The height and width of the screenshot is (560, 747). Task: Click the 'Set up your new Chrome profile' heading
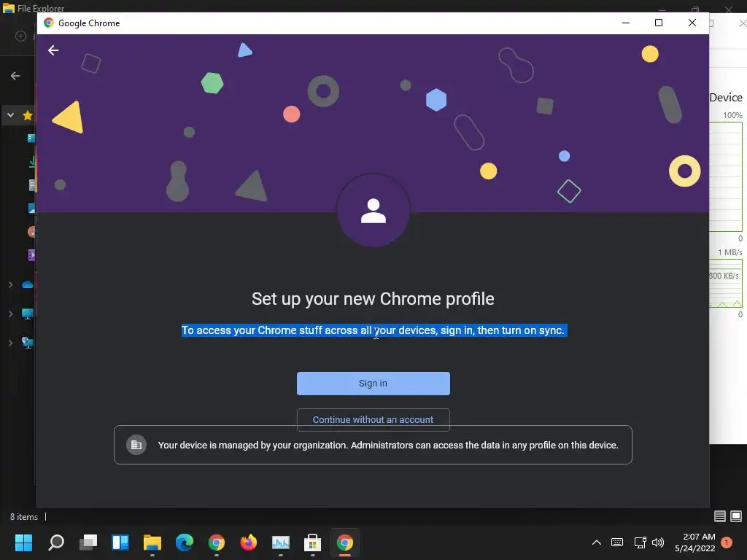coord(373,299)
